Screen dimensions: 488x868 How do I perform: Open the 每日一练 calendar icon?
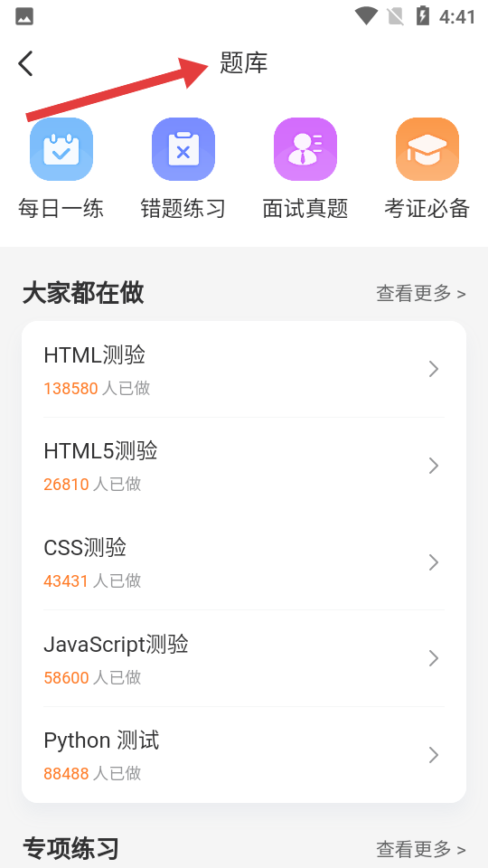click(61, 149)
